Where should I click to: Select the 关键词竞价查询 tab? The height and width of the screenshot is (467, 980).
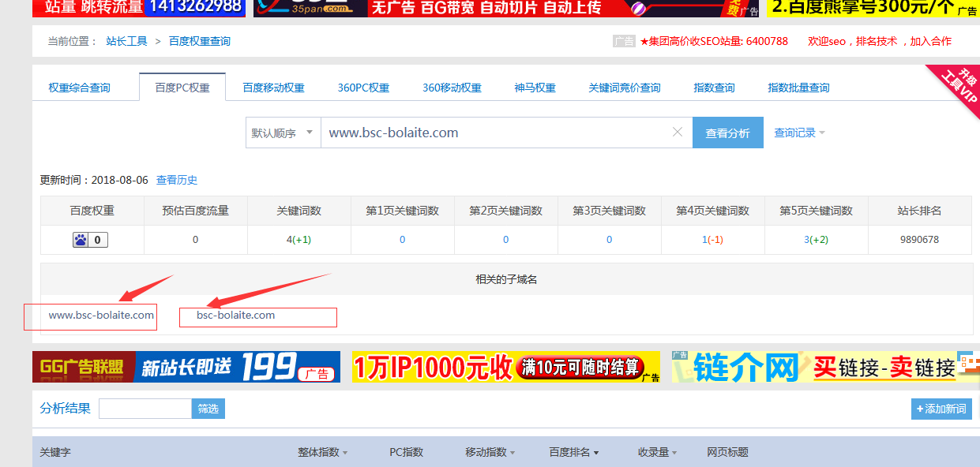[x=624, y=88]
